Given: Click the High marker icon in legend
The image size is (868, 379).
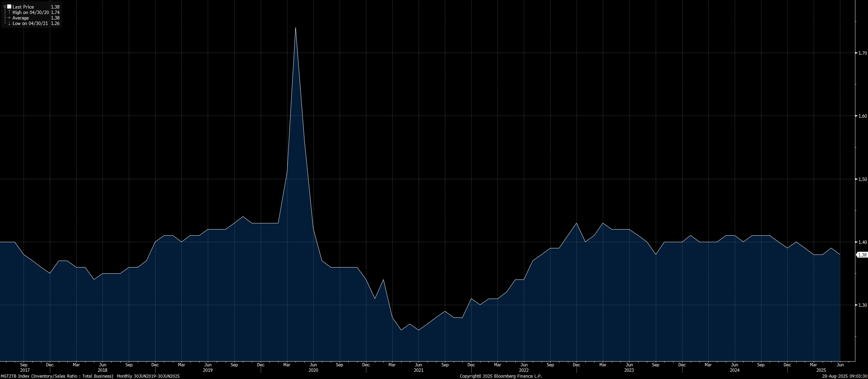Looking at the screenshot, I should pyautogui.click(x=9, y=12).
